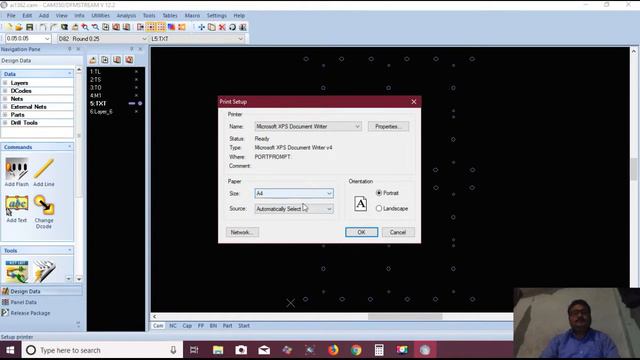Click the red X delete icon
This screenshot has height=360, width=640.
tap(222, 27)
